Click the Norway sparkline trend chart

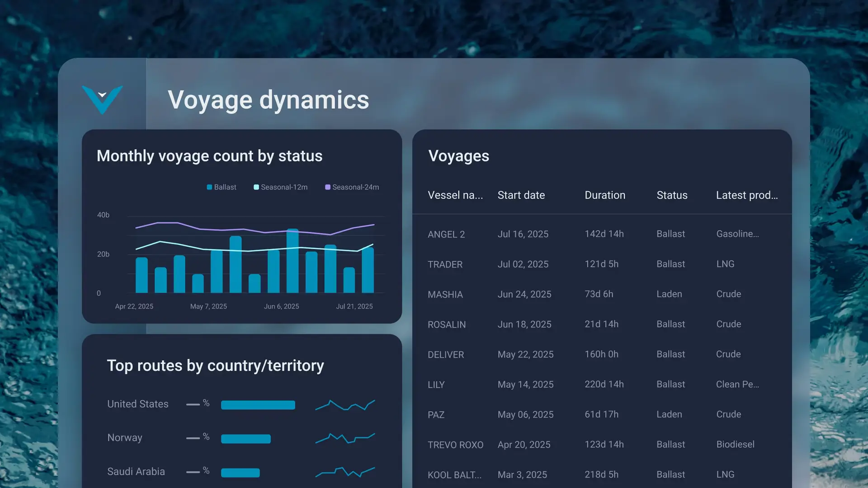pos(345,438)
